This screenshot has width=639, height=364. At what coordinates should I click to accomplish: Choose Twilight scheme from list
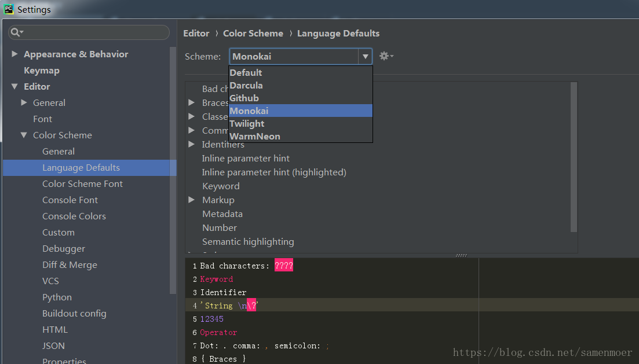coord(301,124)
